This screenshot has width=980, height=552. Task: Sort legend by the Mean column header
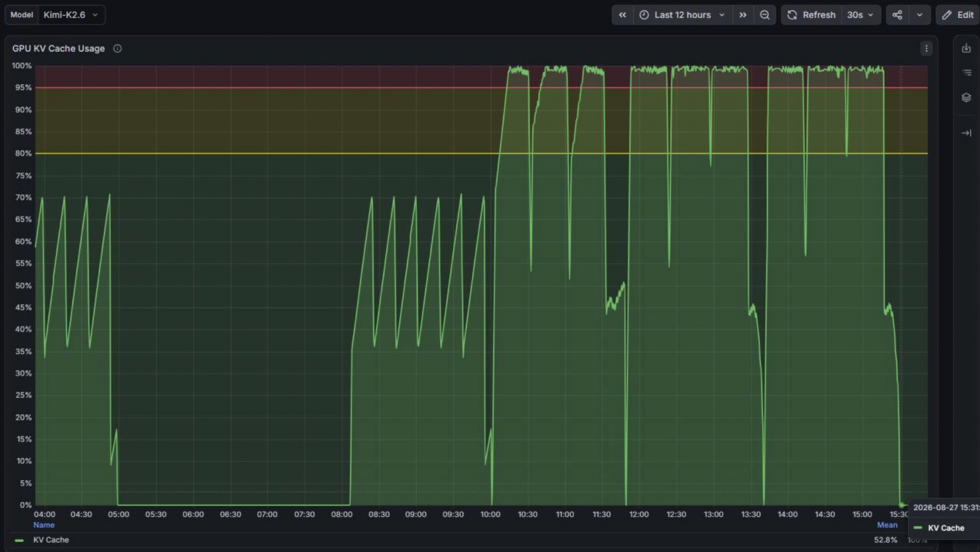pos(887,525)
